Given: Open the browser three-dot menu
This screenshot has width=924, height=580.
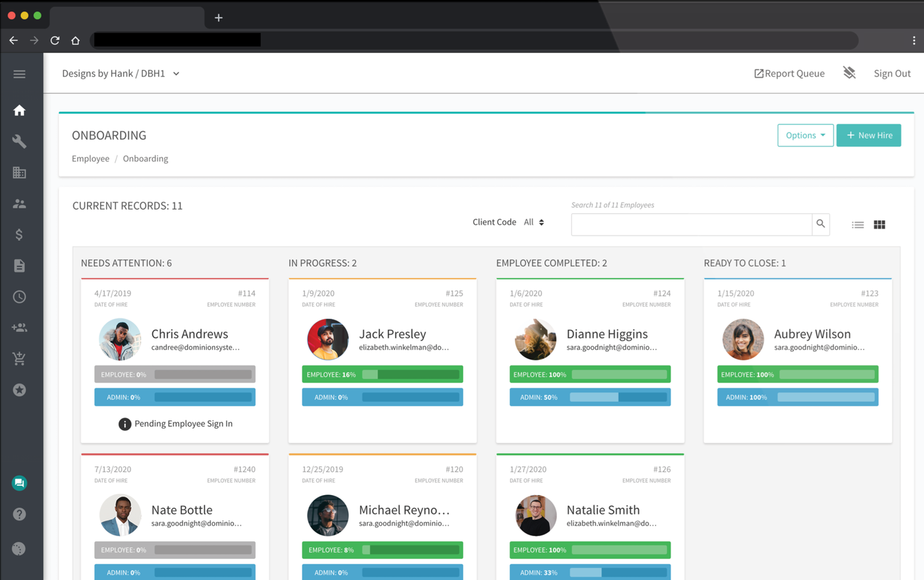Looking at the screenshot, I should click(x=914, y=41).
